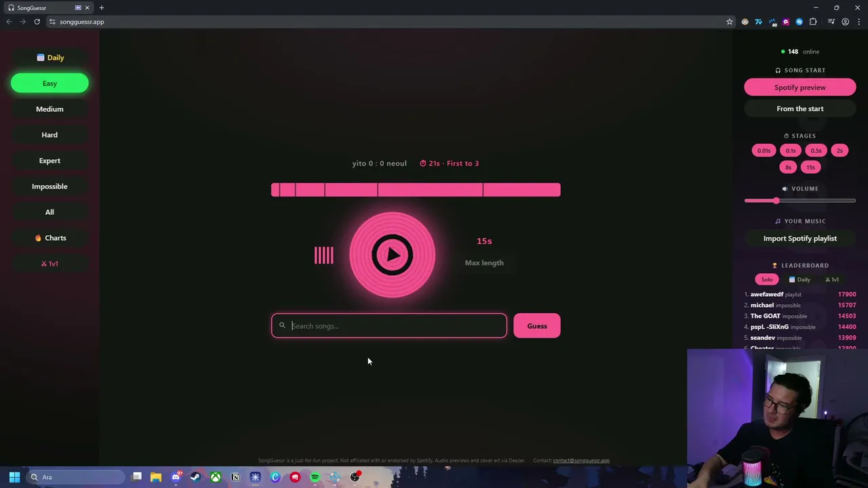Open the Shazam browser extension
Image resolution: width=868 pixels, height=488 pixels.
(x=800, y=22)
